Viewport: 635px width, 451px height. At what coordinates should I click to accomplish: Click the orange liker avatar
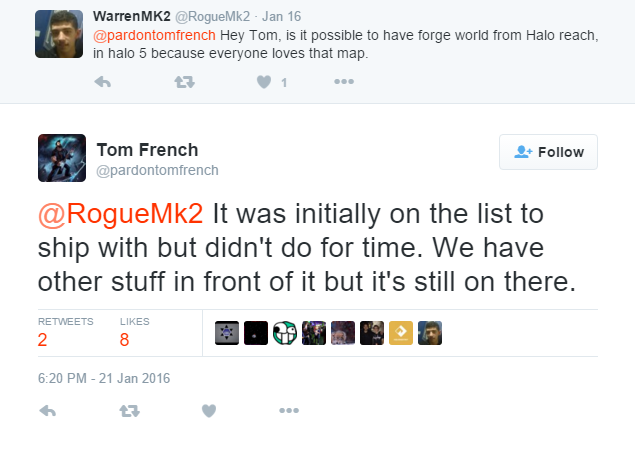click(401, 332)
